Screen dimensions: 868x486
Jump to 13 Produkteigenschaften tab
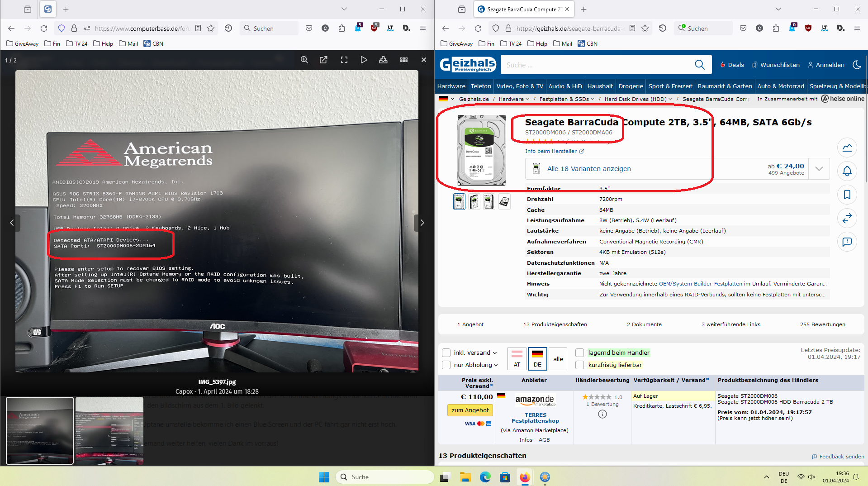[555, 324]
